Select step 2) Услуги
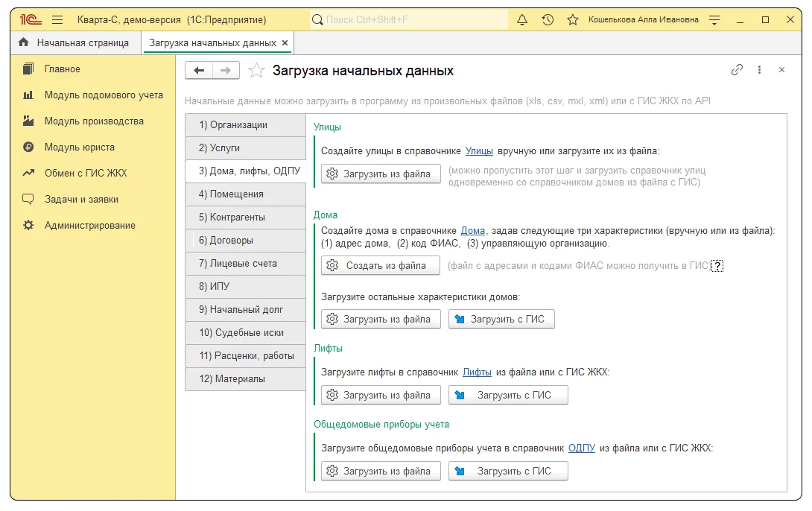The image size is (812, 511). coord(246,148)
